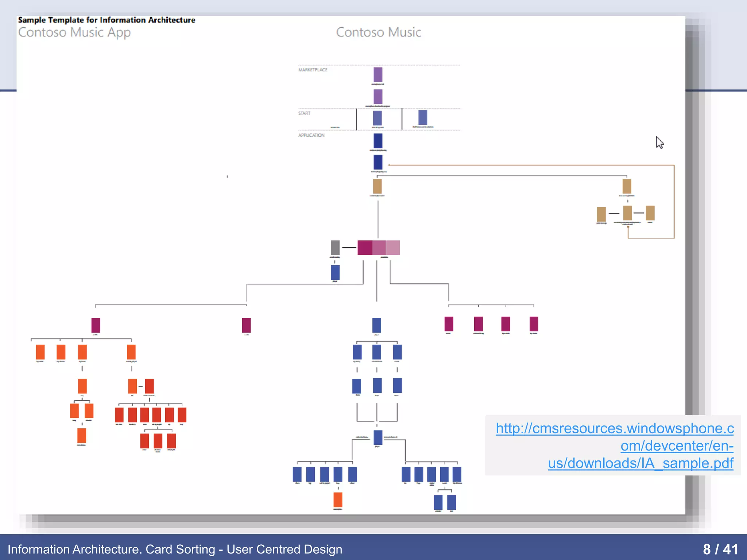Click the centered Contoso Music diagram title

tap(378, 32)
